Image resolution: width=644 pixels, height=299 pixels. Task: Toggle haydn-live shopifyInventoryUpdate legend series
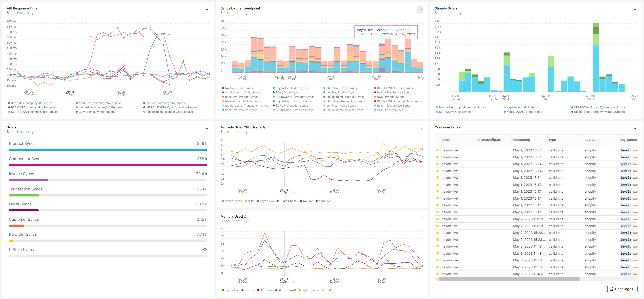(x=462, y=107)
